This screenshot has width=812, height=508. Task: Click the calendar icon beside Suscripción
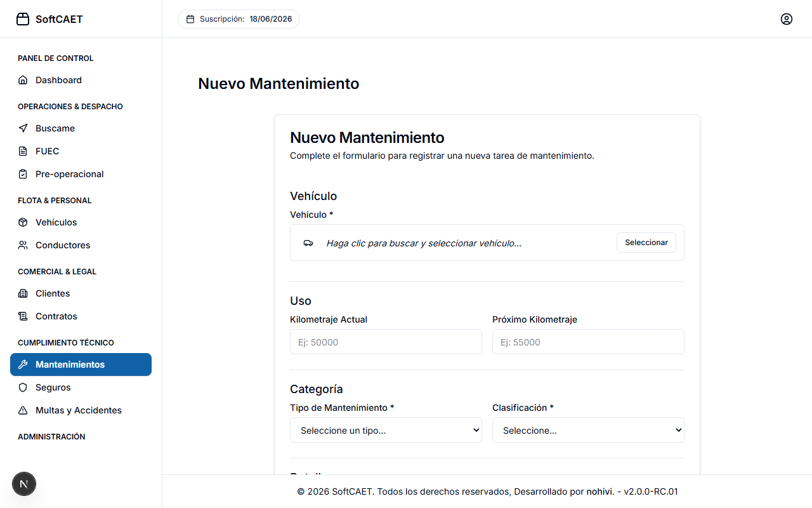click(x=190, y=19)
